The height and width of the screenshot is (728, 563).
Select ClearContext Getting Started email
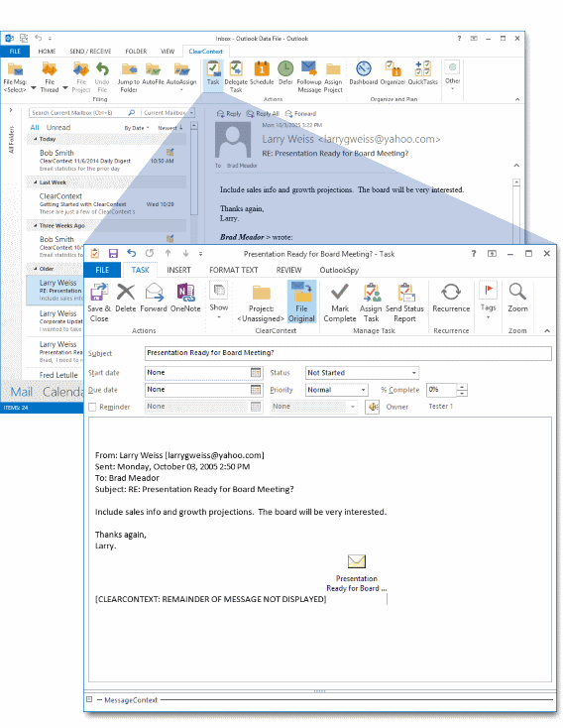(107, 204)
